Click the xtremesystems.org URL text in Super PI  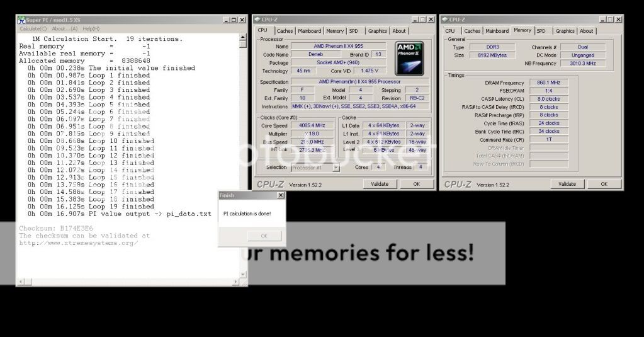click(x=79, y=243)
